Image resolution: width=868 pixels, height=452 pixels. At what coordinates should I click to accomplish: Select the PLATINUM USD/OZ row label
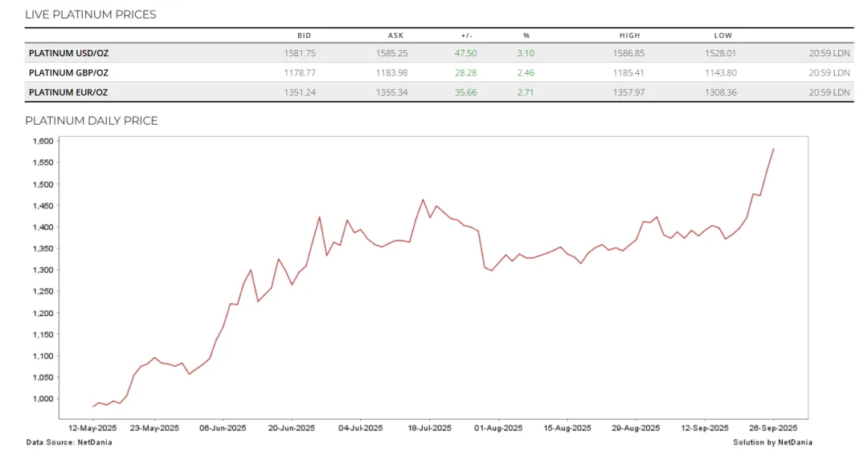click(68, 53)
